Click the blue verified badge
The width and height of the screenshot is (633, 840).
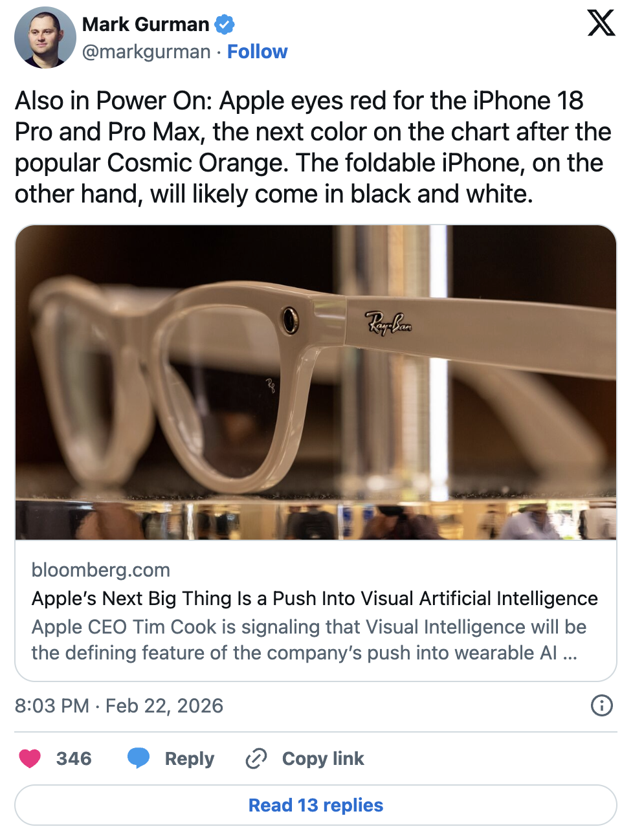click(x=225, y=25)
